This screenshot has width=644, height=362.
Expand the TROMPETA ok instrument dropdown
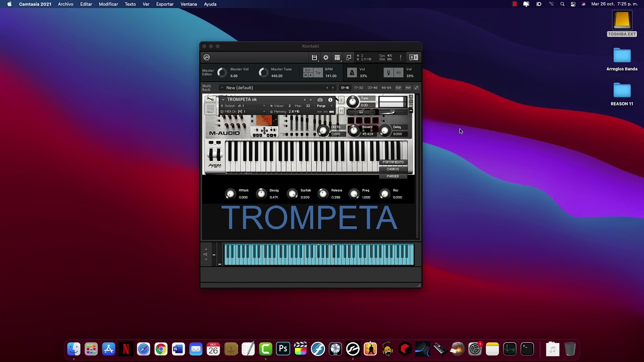tap(223, 100)
